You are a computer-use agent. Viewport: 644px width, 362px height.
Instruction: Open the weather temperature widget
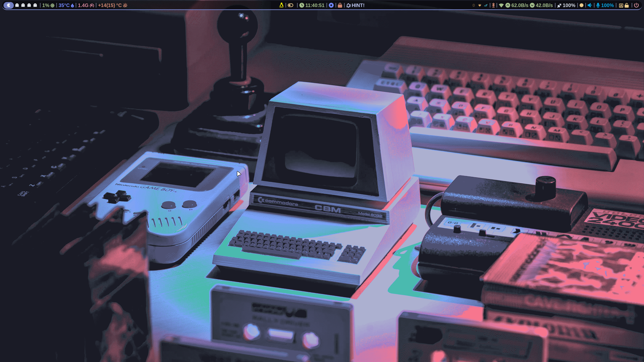112,5
